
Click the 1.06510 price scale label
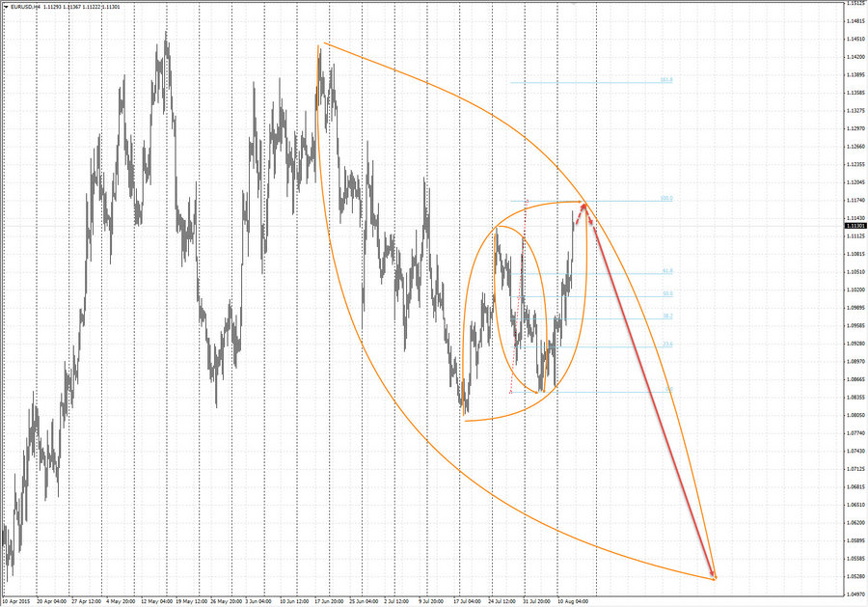coord(855,505)
